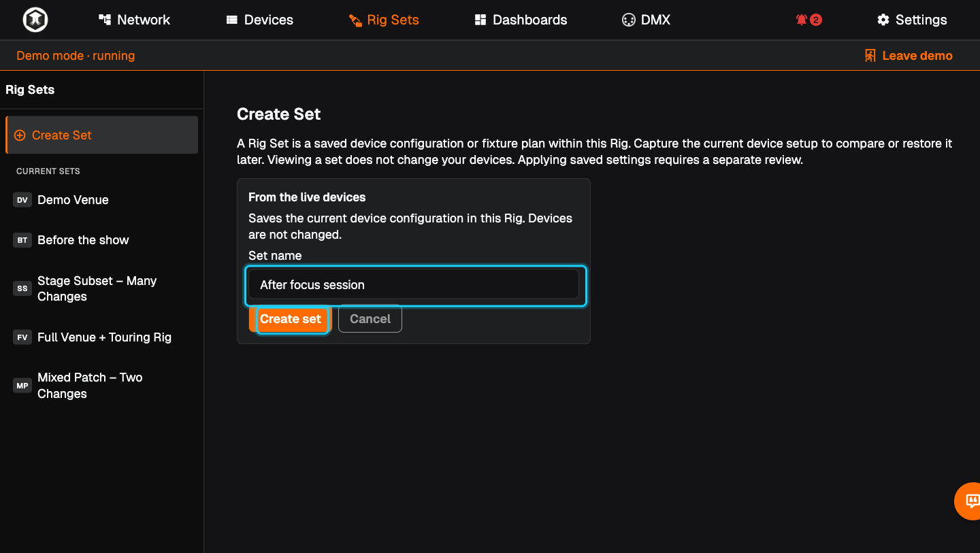Click the SS badge for Stage Subset

pyautogui.click(x=22, y=288)
